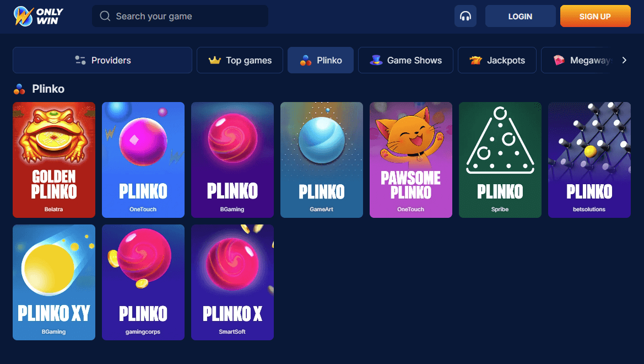The height and width of the screenshot is (364, 644).
Task: Click the OnlyWin logo icon
Action: click(x=23, y=16)
